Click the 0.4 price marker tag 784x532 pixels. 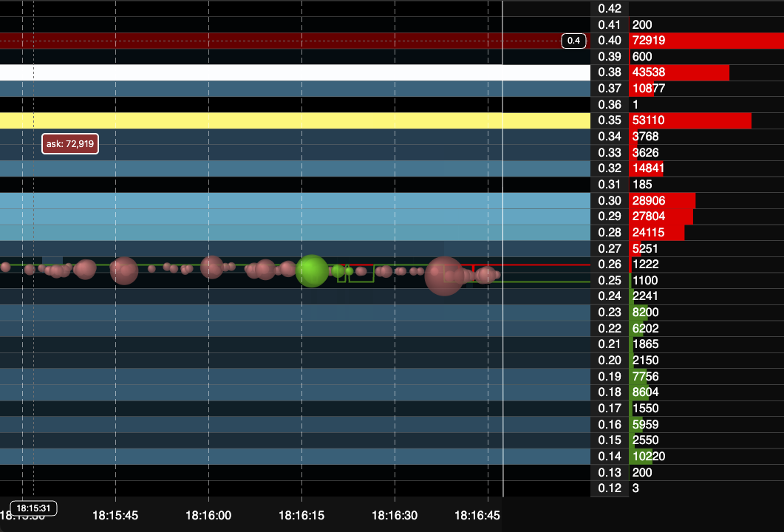(x=573, y=41)
